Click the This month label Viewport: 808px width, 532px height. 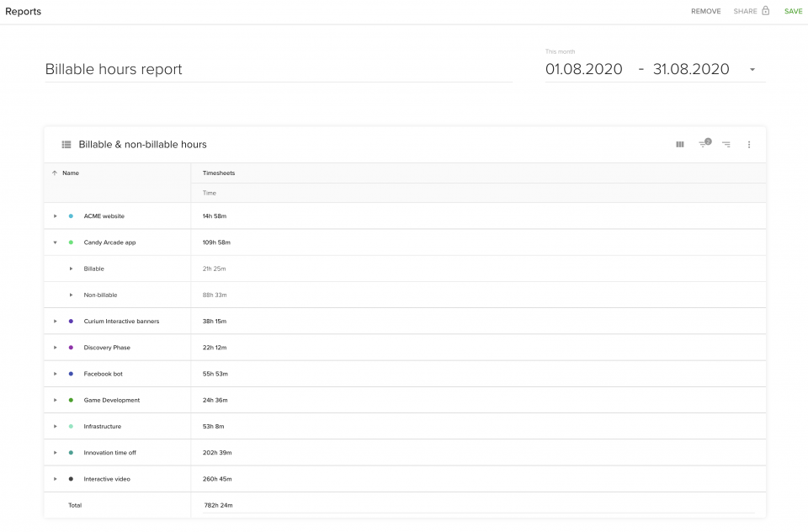pos(561,51)
